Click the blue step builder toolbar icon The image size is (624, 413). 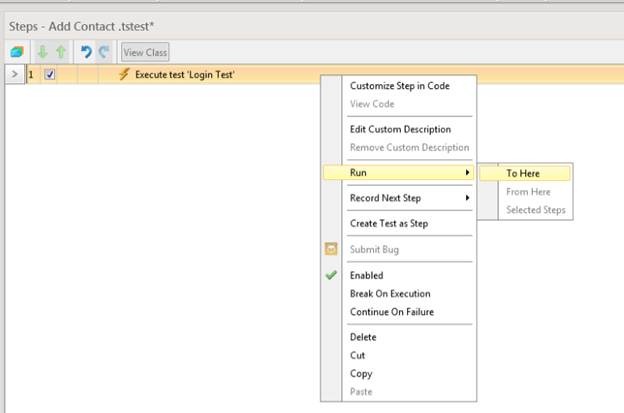(x=17, y=52)
